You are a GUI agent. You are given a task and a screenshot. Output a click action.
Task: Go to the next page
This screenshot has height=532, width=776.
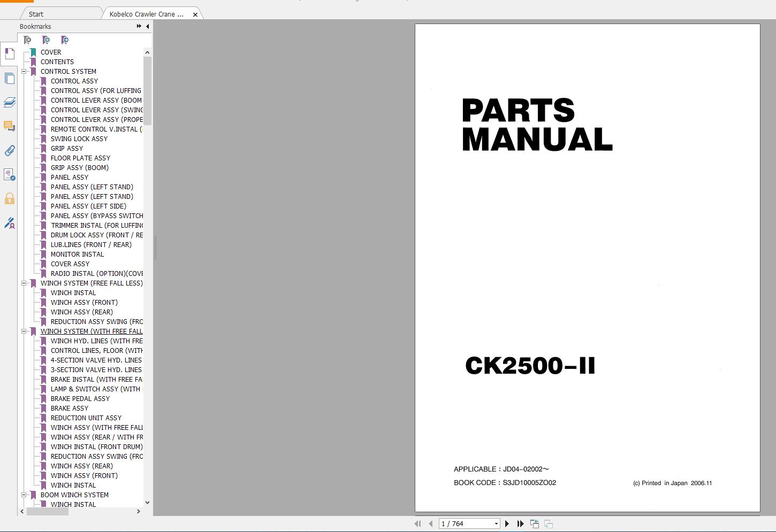(507, 524)
